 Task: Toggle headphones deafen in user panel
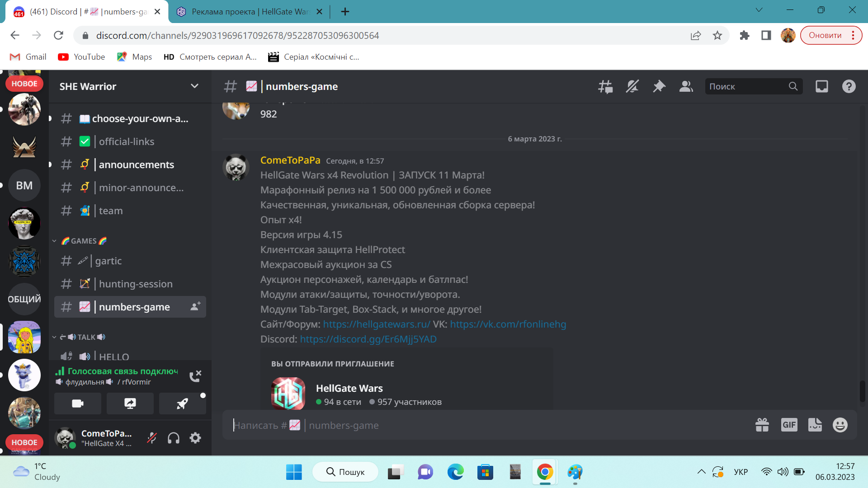(174, 438)
